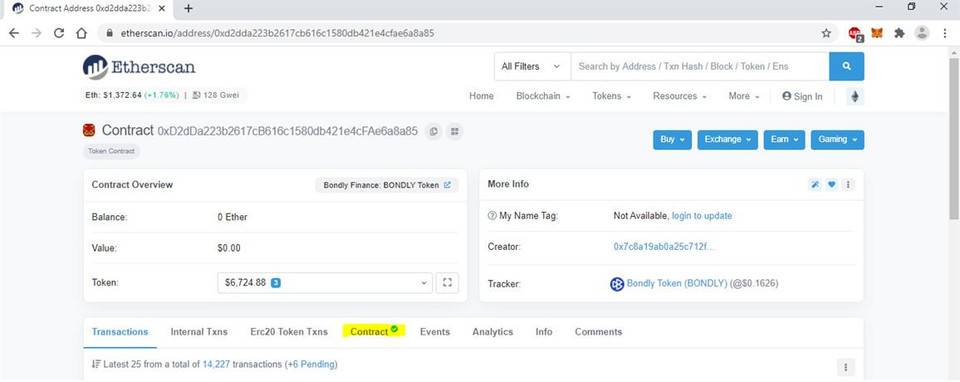Expand the Blockchain menu

click(543, 96)
